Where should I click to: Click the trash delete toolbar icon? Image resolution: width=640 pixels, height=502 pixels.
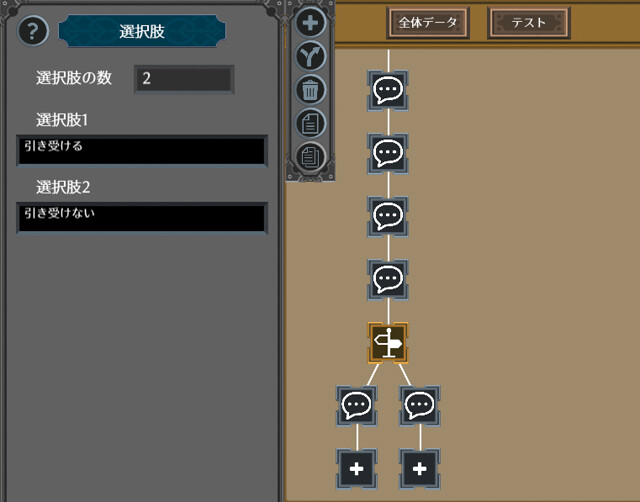[310, 90]
